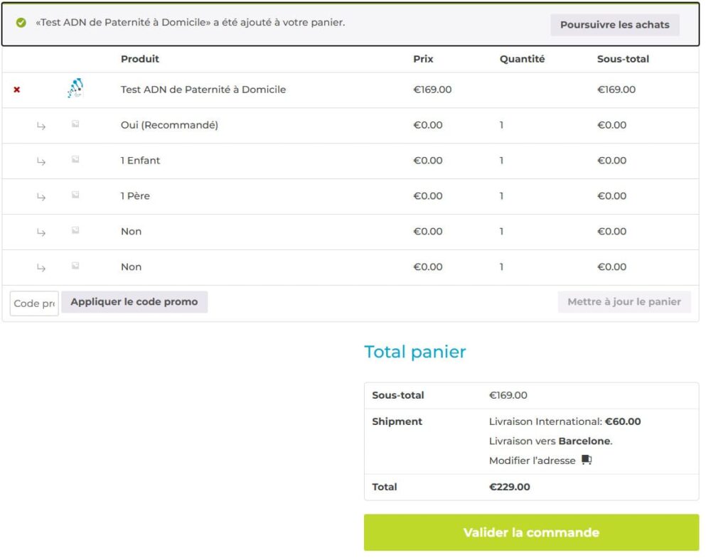
Task: Select the 1 Père product text
Action: coord(135,196)
